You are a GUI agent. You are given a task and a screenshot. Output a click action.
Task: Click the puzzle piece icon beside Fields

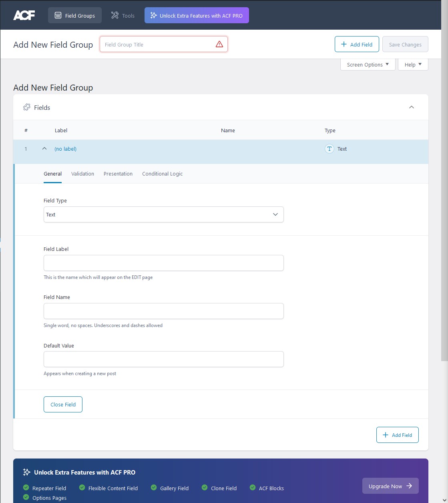pos(26,107)
